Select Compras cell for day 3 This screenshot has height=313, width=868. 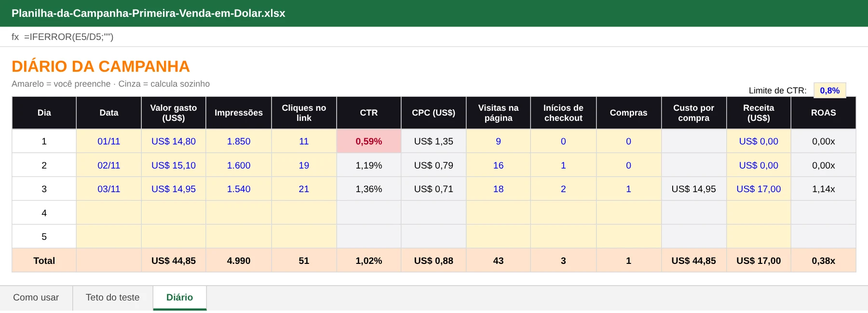click(628, 189)
